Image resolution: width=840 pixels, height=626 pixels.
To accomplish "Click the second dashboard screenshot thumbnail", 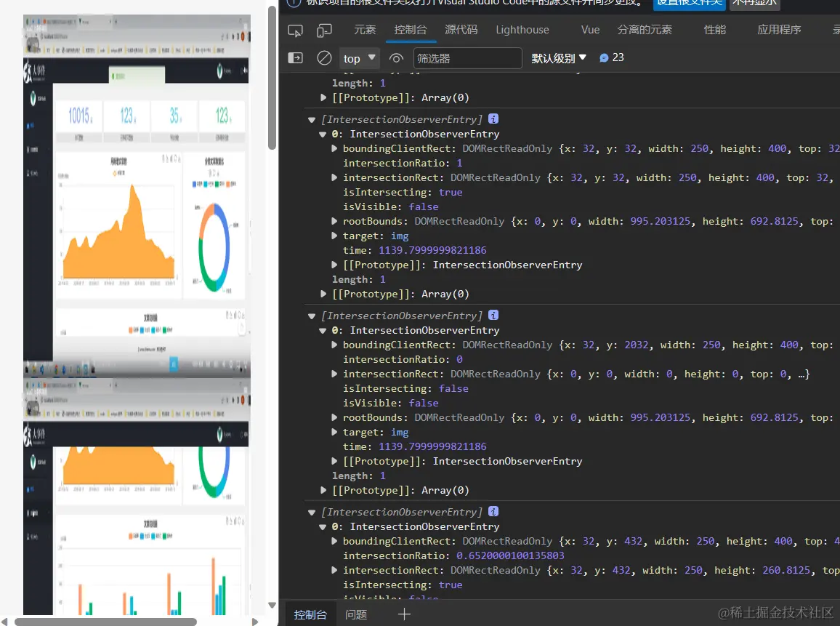I will point(137,497).
